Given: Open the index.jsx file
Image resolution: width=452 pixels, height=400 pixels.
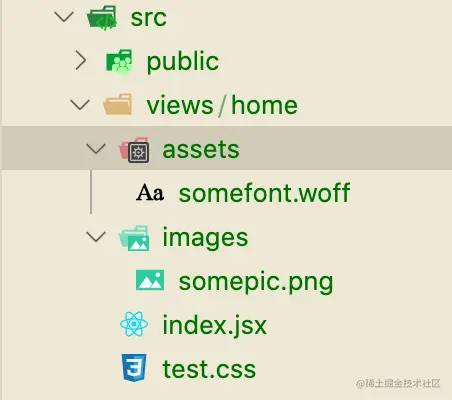Looking at the screenshot, I should (214, 325).
